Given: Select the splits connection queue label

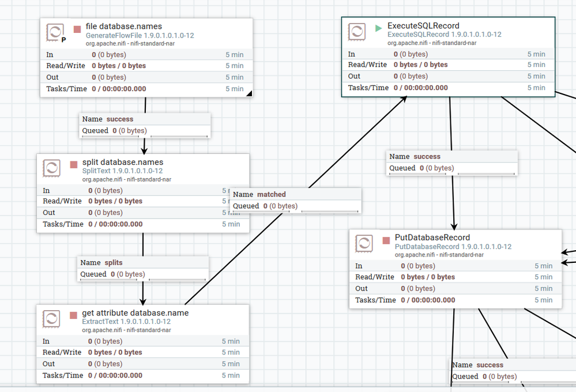Looking at the screenshot, I should coord(143,269).
